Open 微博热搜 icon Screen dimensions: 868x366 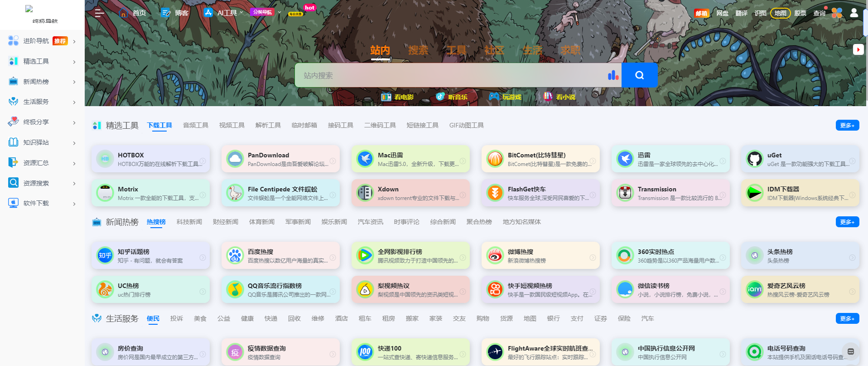(x=495, y=255)
